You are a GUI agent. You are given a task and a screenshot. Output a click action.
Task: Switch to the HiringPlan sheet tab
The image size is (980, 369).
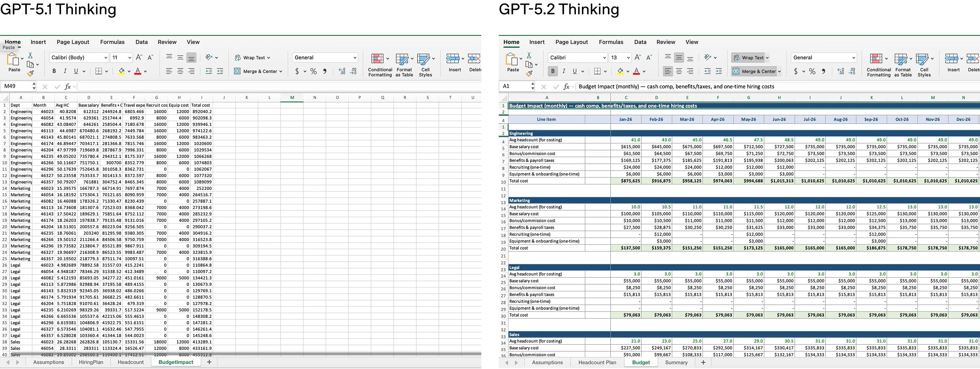click(x=91, y=362)
